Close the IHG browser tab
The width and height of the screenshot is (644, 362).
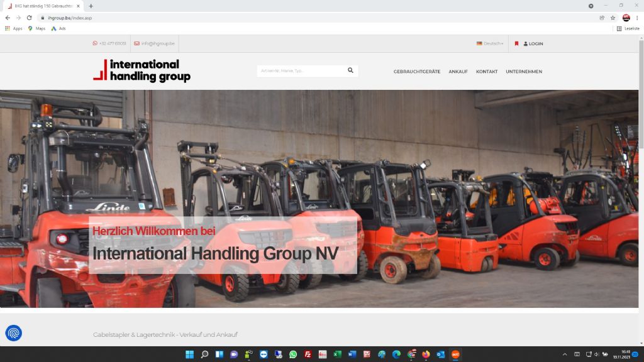[78, 6]
